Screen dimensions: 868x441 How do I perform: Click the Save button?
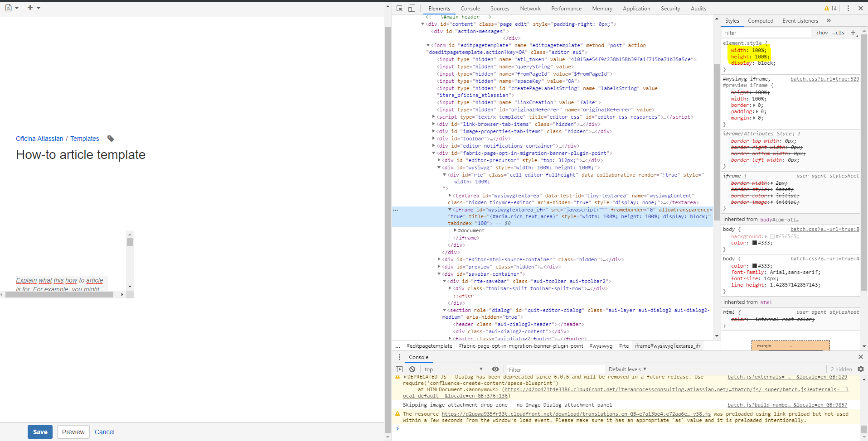pos(40,432)
